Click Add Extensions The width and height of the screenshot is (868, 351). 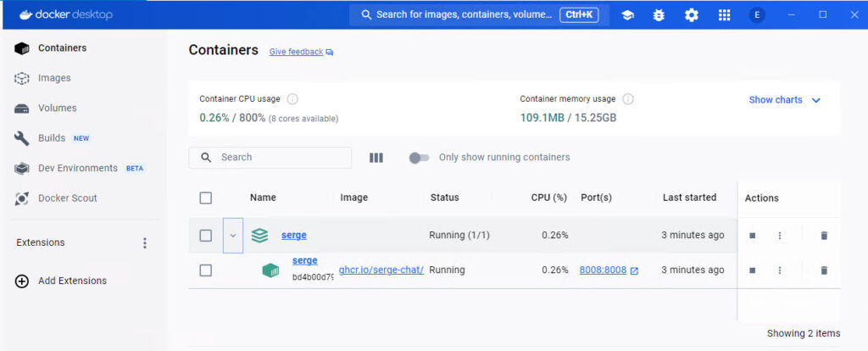pos(73,281)
